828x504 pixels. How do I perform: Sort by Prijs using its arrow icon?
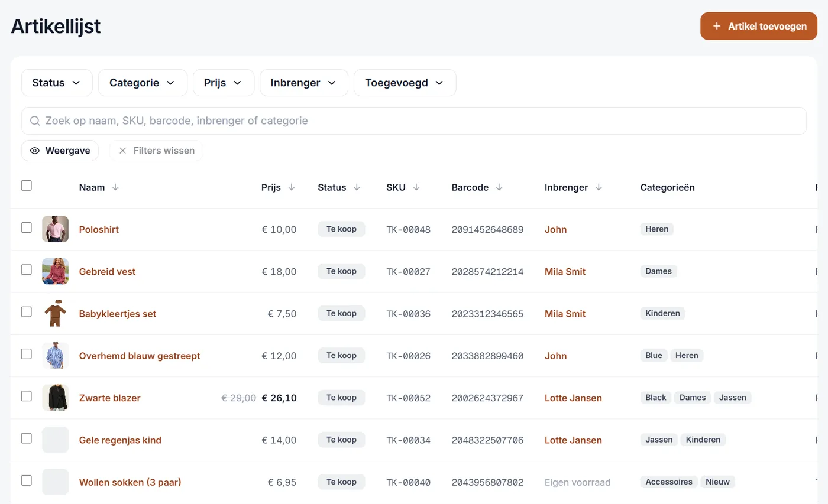click(292, 187)
